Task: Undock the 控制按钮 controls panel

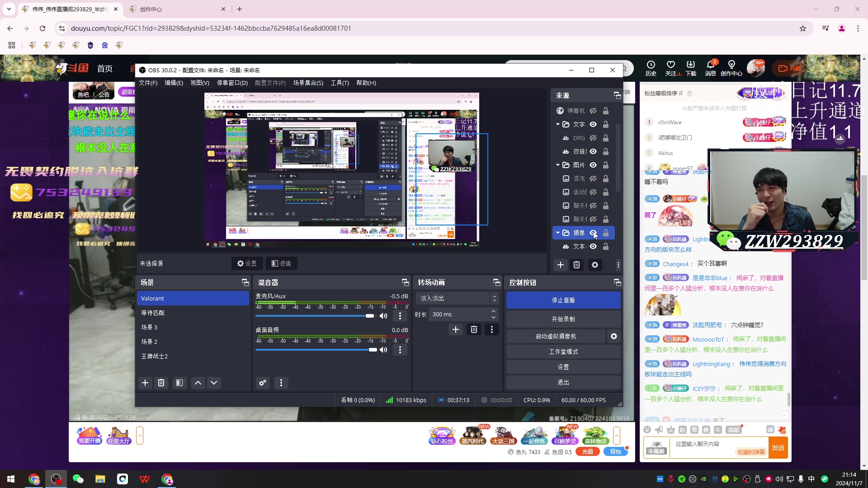Action: tap(617, 282)
